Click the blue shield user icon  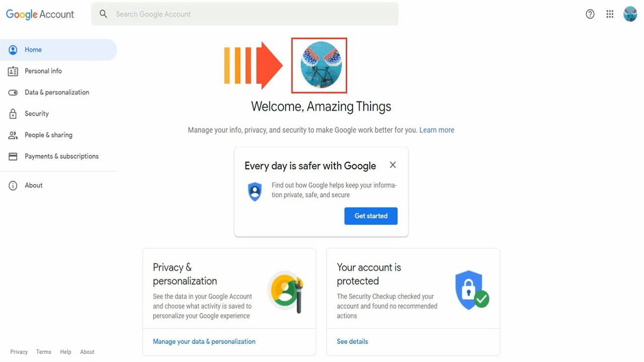[255, 192]
